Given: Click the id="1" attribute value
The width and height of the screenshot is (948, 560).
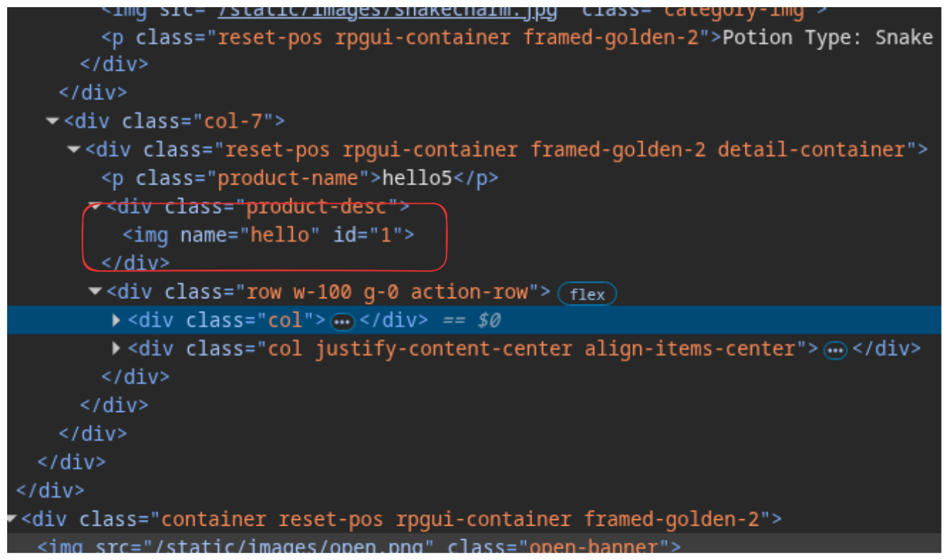Looking at the screenshot, I should click(386, 235).
